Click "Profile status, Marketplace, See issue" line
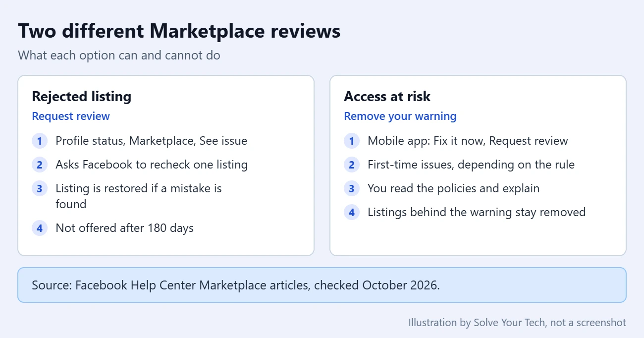 [151, 141]
